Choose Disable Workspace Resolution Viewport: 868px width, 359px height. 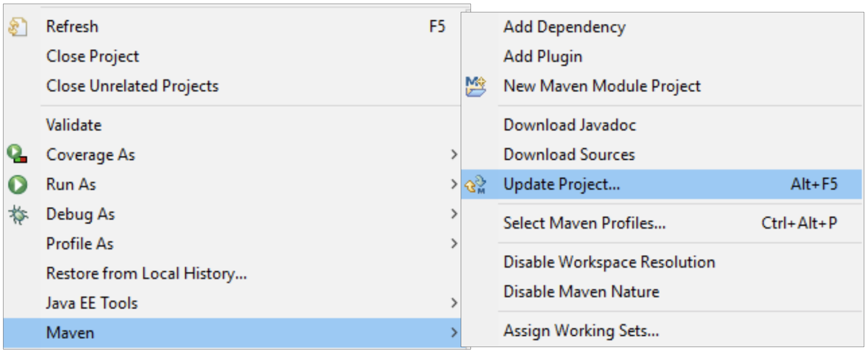pyautogui.click(x=609, y=262)
